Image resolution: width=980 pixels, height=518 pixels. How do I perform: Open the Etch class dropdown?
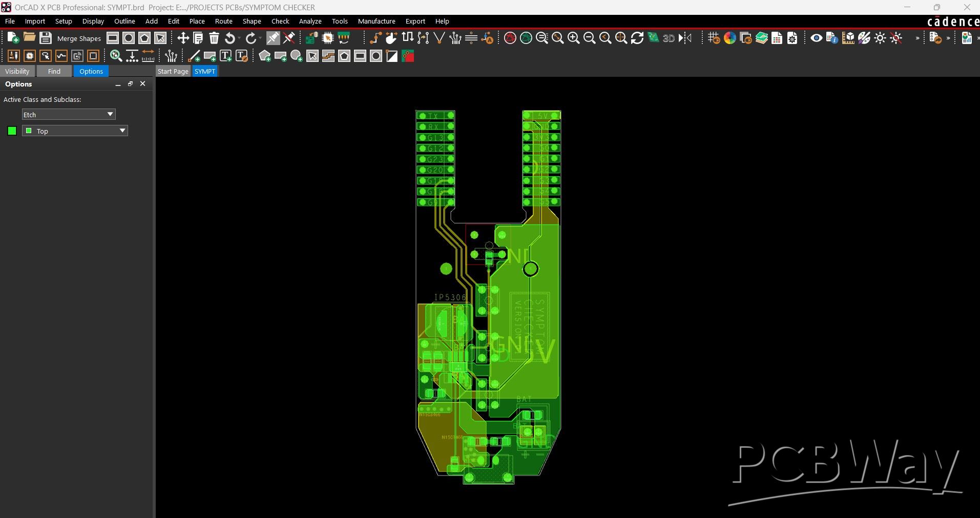(x=69, y=115)
